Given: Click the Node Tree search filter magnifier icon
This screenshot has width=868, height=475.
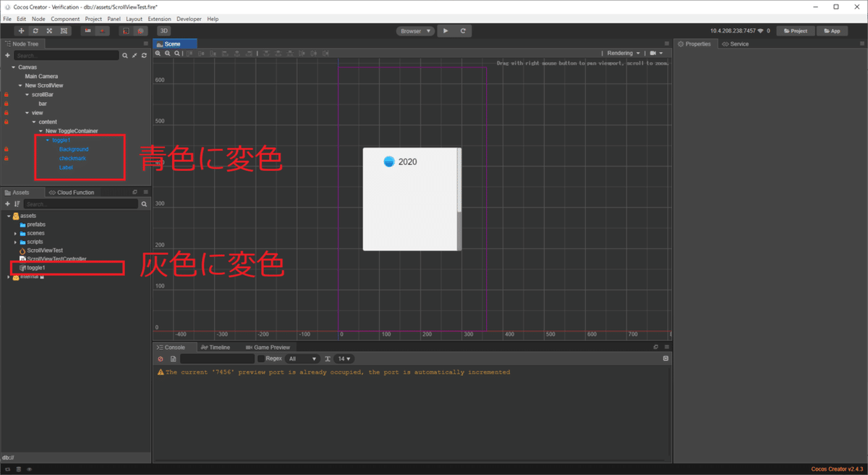Looking at the screenshot, I should (x=125, y=55).
